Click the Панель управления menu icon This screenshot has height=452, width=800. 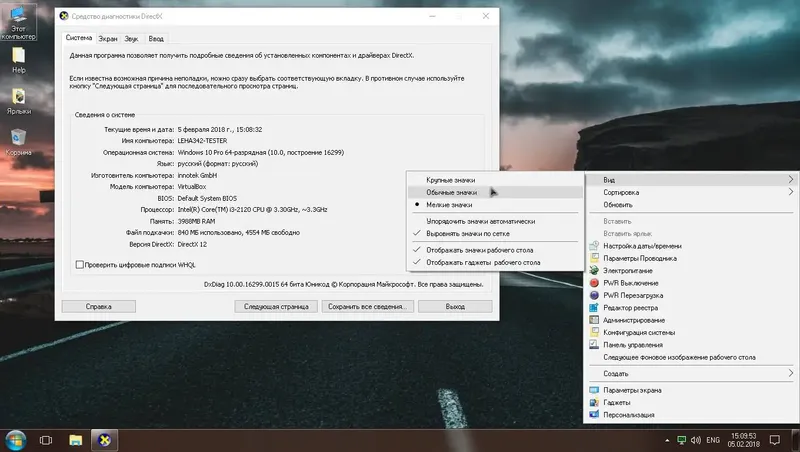tap(594, 344)
